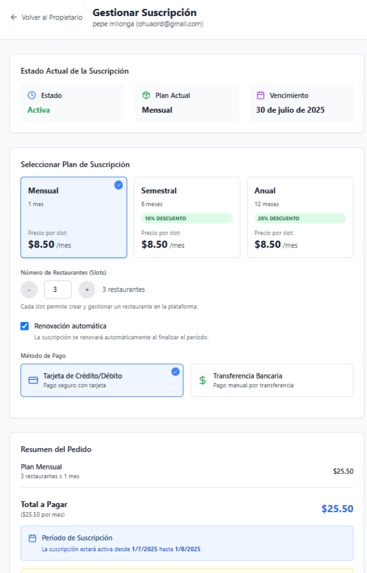Select the Semestral plan card
Screen dimensions: 367x573
187,217
